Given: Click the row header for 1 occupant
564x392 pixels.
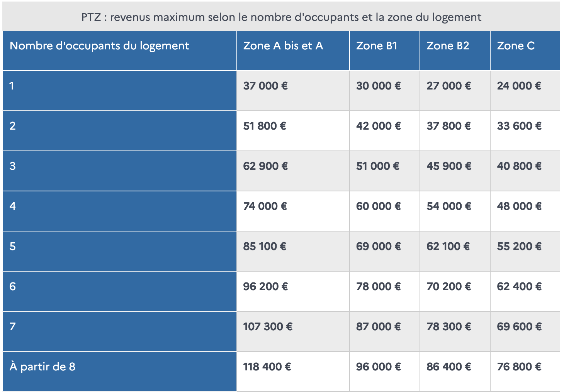Looking at the screenshot, I should coord(120,91).
